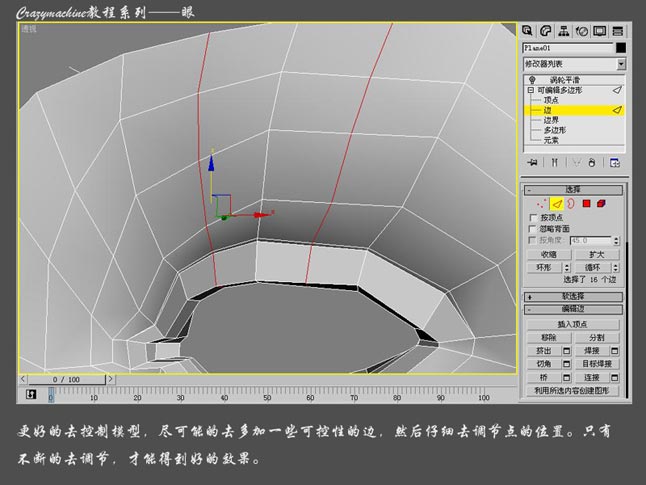Activate Border selection mode icon
Screen dimensions: 646x485
point(571,204)
